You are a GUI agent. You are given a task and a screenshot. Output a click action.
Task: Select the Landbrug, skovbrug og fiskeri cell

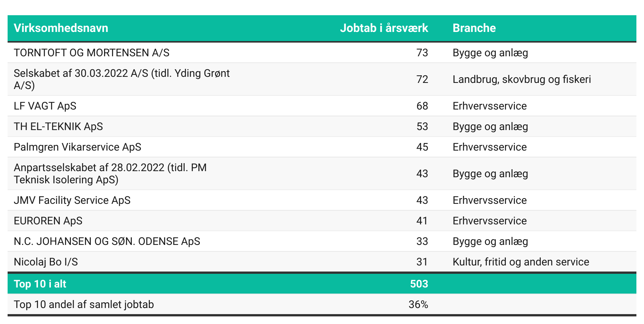coord(522,79)
